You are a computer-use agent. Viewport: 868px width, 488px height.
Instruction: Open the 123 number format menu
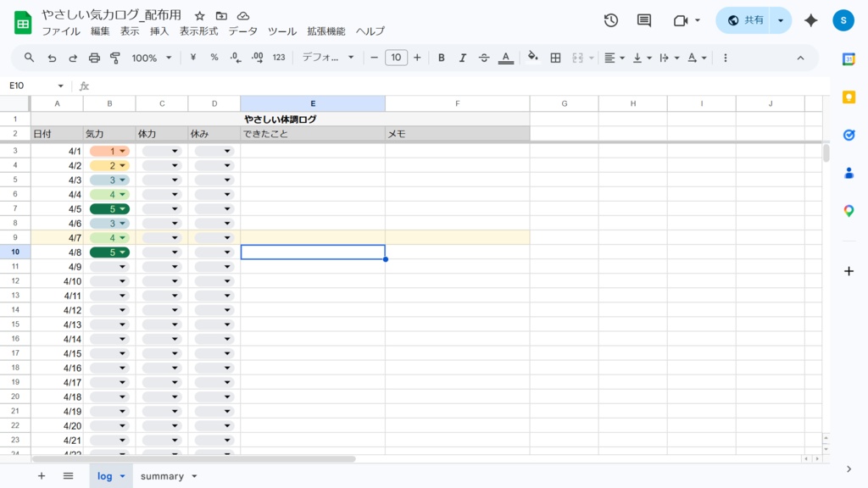279,58
